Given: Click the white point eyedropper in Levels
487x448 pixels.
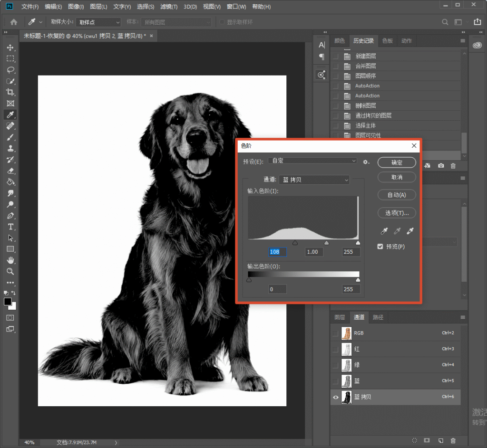Looking at the screenshot, I should click(x=410, y=231).
